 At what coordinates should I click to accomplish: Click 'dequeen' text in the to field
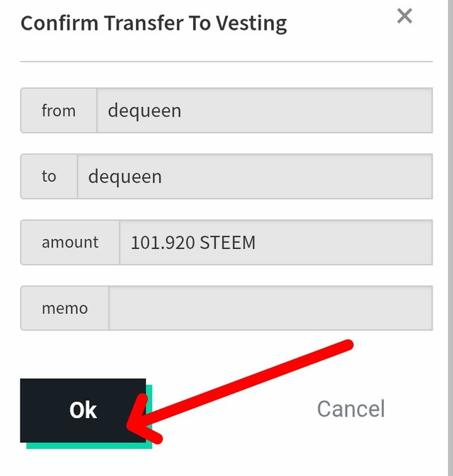pyautogui.click(x=125, y=176)
